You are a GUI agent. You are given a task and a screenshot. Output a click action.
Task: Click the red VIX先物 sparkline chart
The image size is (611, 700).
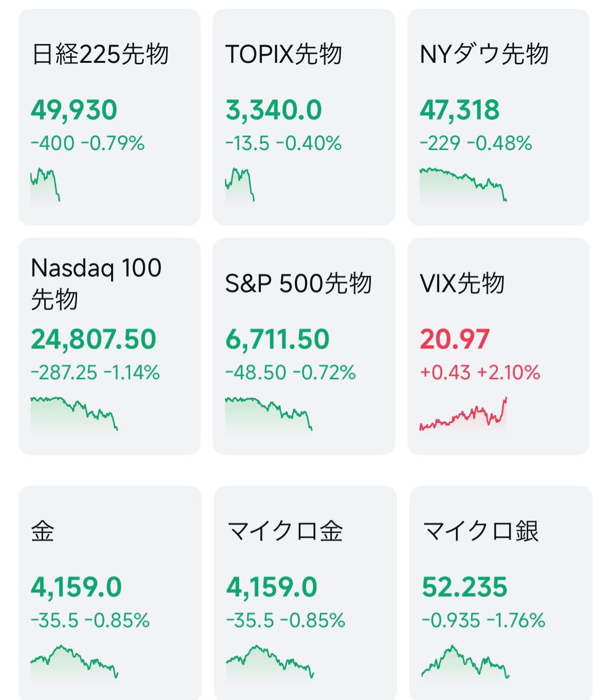tap(463, 415)
